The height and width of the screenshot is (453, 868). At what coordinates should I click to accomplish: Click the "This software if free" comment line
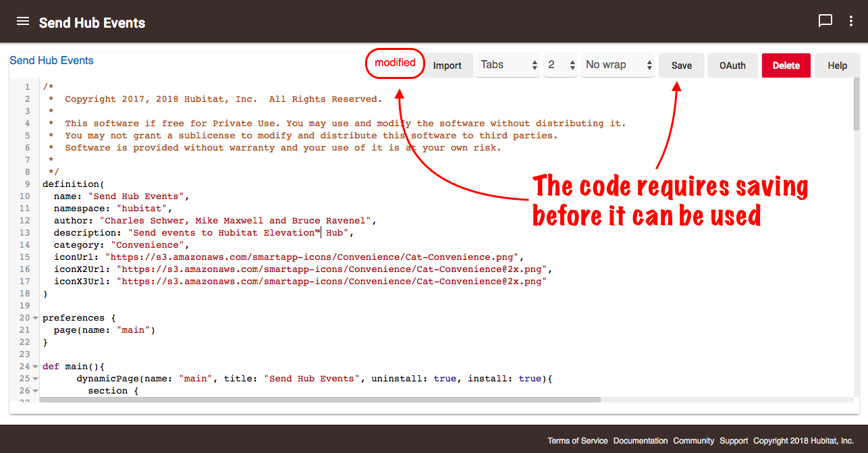point(337,124)
